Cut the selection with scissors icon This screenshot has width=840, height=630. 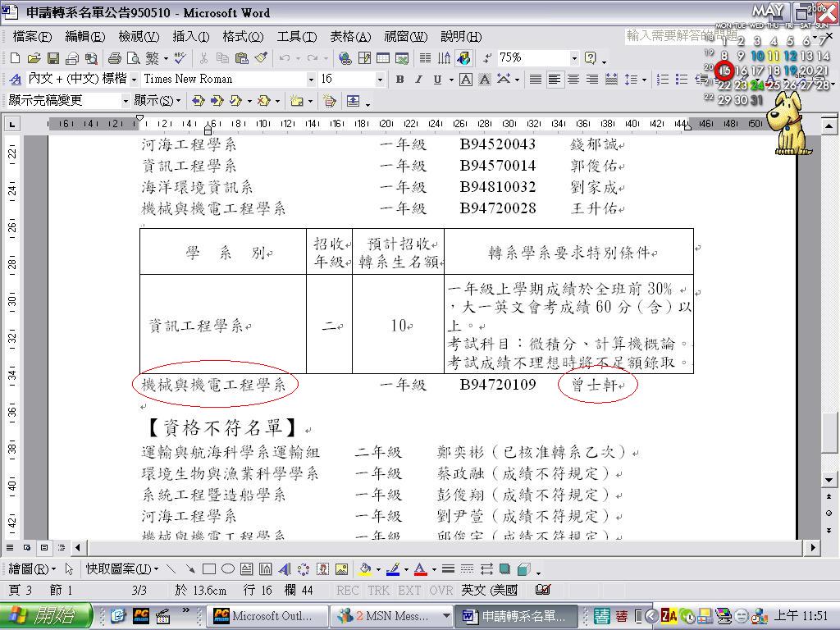click(203, 58)
